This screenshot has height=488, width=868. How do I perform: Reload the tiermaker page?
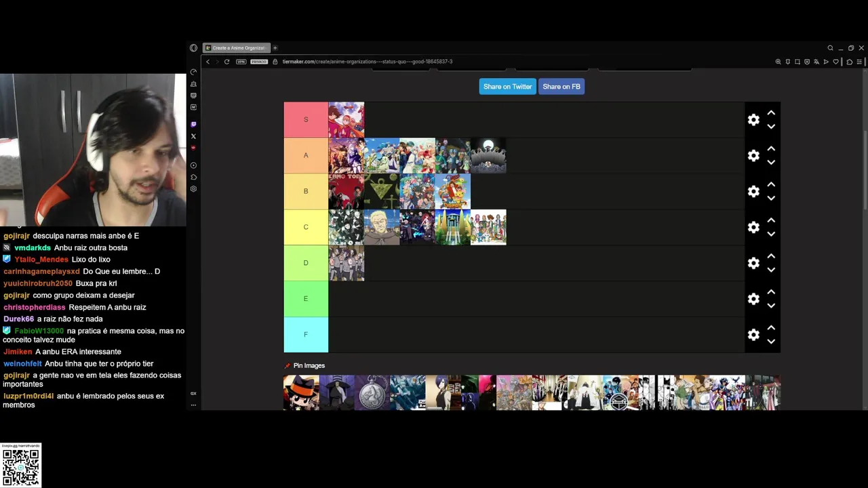[226, 62]
